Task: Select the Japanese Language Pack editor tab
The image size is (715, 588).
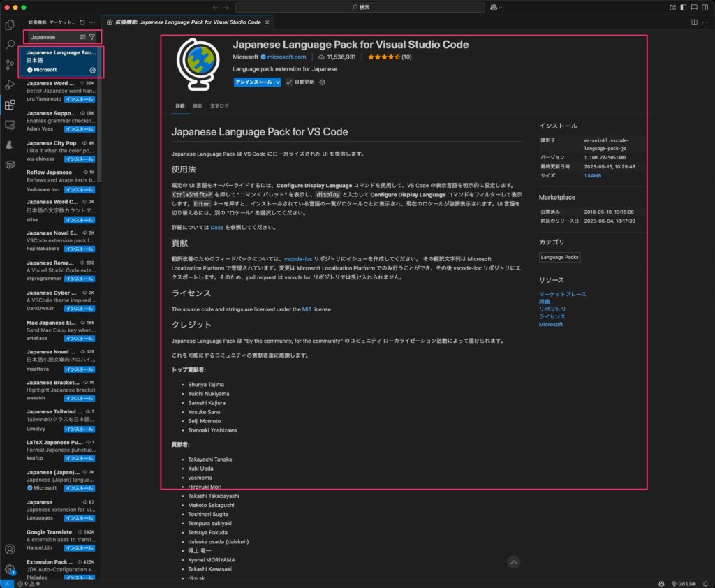Action: 187,22
